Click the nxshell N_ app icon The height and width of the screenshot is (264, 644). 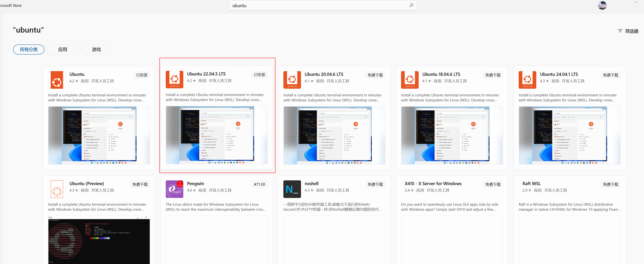point(292,189)
